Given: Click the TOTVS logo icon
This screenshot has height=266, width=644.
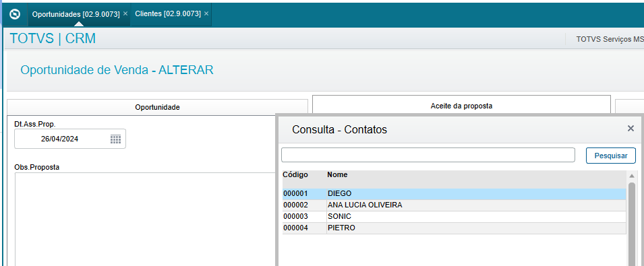Looking at the screenshot, I should 15,14.
